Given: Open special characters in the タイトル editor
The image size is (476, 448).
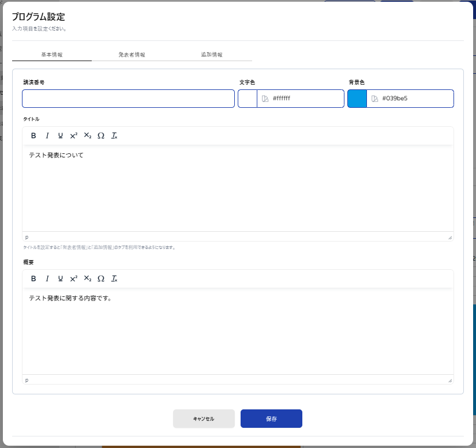Looking at the screenshot, I should [101, 135].
